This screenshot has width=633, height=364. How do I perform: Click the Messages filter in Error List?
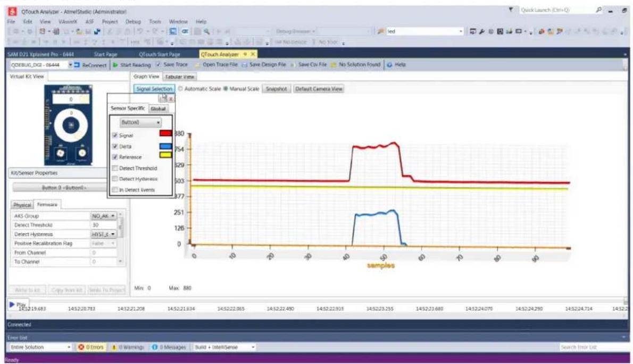(x=169, y=347)
